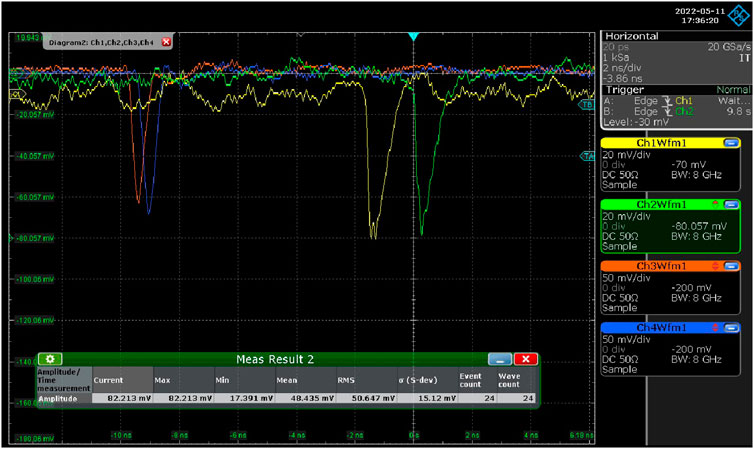
Task: Click the Event count column header
Action: coord(477,380)
